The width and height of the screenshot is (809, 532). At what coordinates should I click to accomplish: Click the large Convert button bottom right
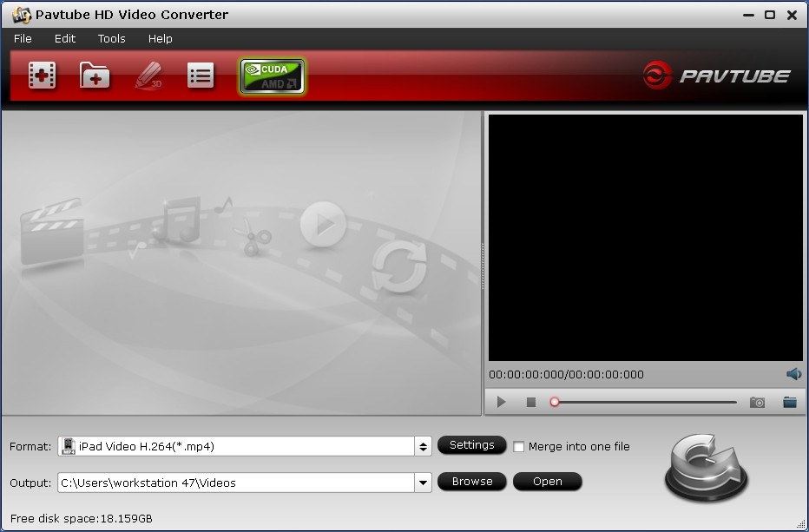(x=705, y=467)
